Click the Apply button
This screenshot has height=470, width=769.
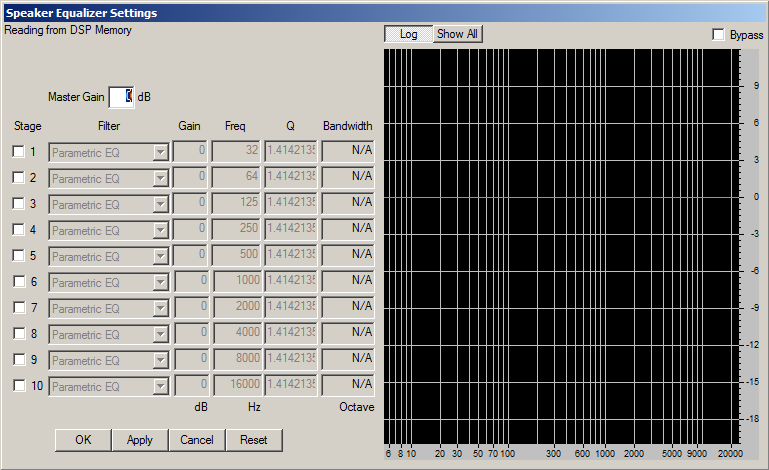coord(140,440)
